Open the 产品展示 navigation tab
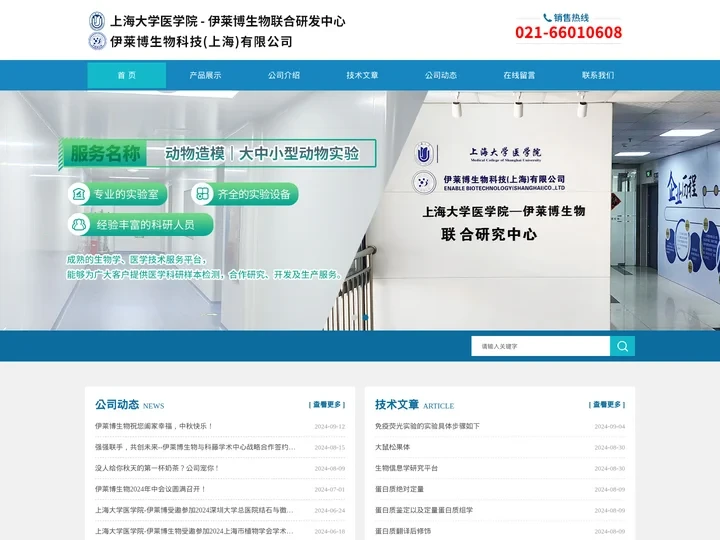Screen dimensions: 720x540 [205, 75]
